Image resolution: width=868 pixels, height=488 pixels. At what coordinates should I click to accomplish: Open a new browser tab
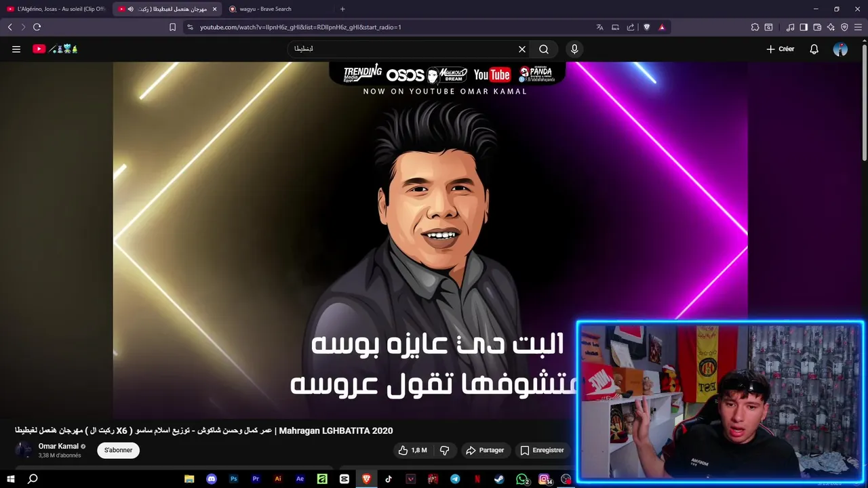click(342, 9)
